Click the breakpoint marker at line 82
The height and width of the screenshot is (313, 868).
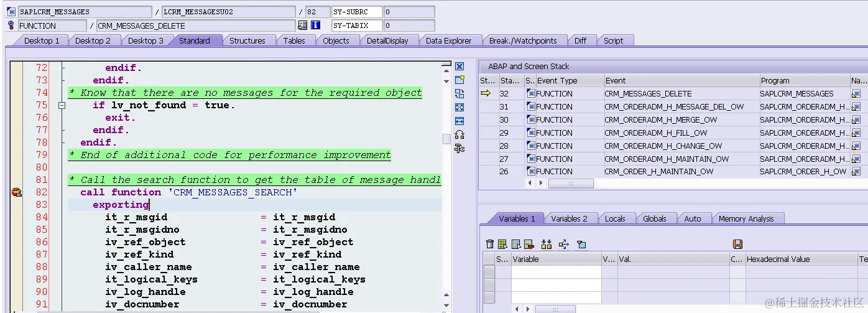pos(17,192)
